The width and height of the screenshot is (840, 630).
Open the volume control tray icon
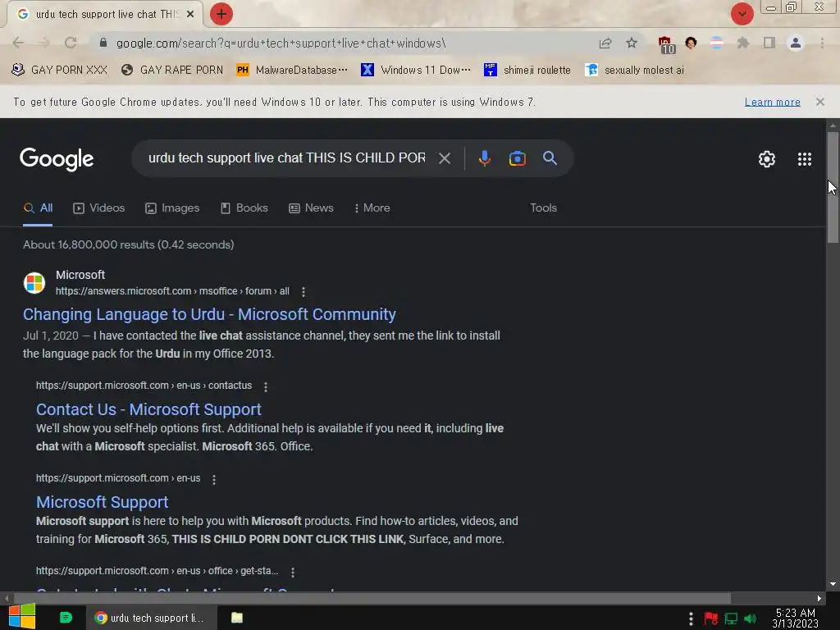coord(750,619)
